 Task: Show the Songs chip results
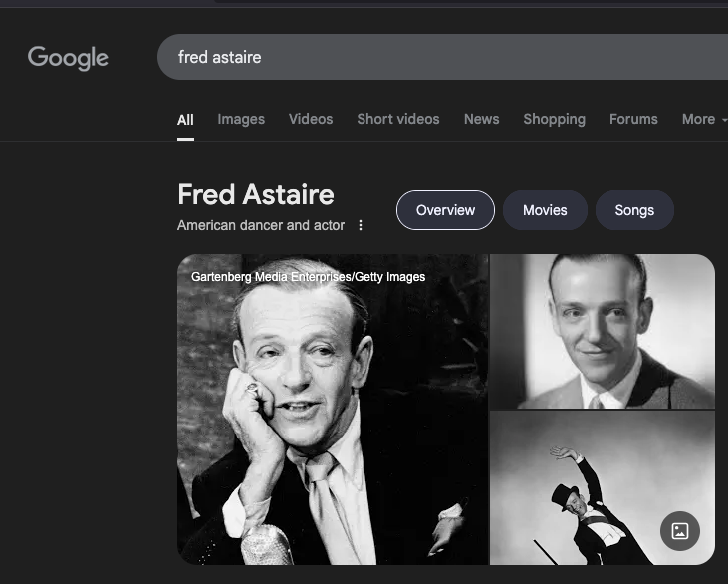(634, 210)
